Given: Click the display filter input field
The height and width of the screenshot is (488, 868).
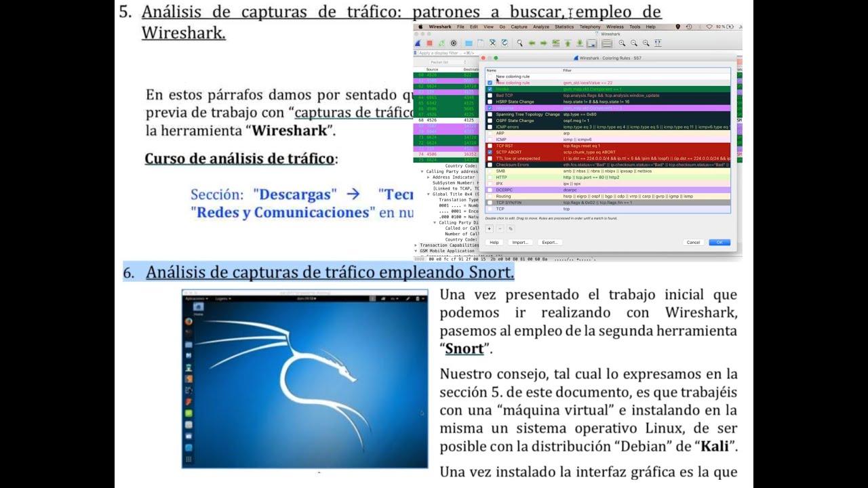Looking at the screenshot, I should tap(448, 53).
